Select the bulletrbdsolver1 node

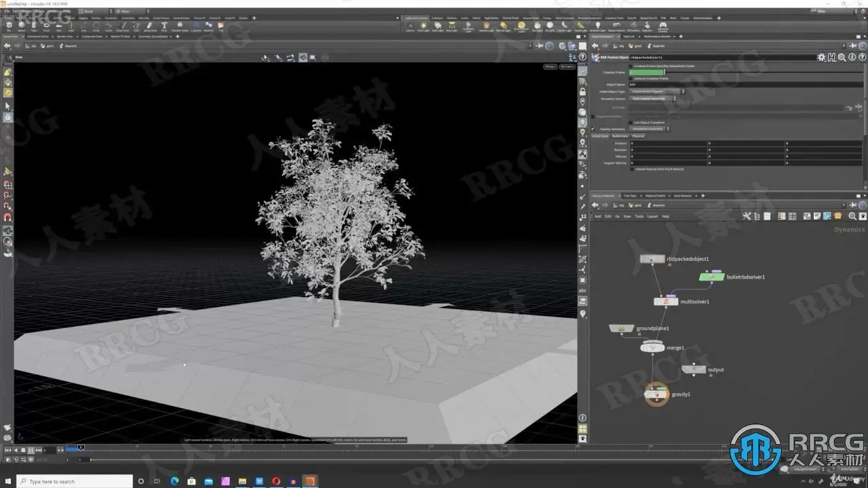click(x=711, y=277)
